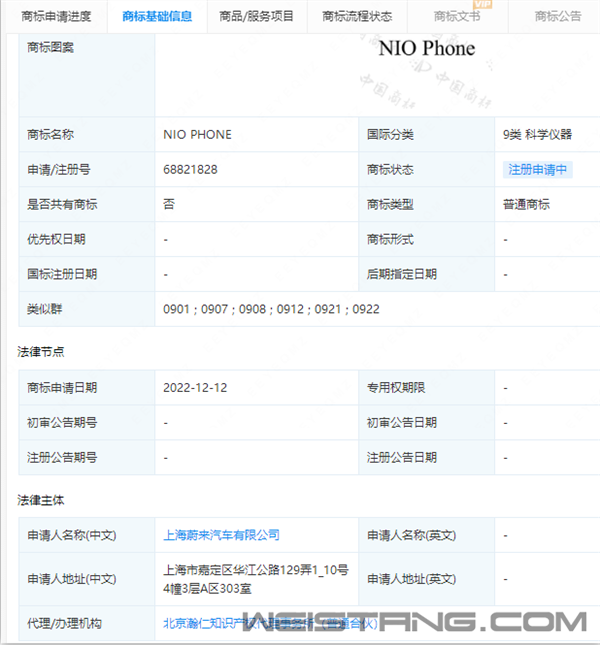The height and width of the screenshot is (645, 600).
Task: Open the 商品/服务项目 tab
Action: point(256,16)
